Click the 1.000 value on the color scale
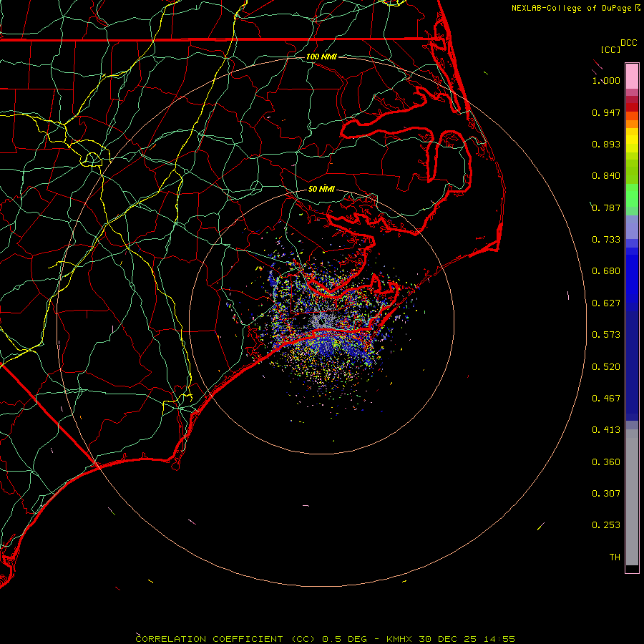The height and width of the screenshot is (644, 644). click(x=606, y=80)
